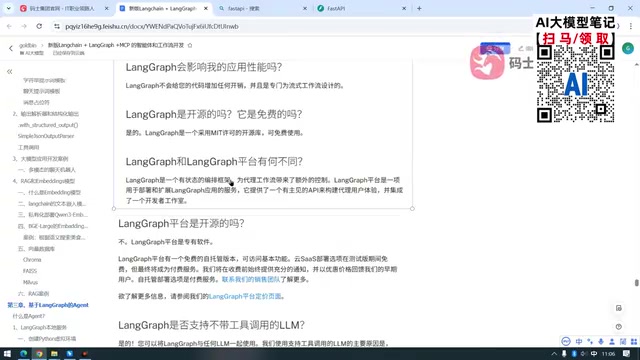Click the browser forward navigation arrow
This screenshot has width=640, height=360.
point(24,26)
